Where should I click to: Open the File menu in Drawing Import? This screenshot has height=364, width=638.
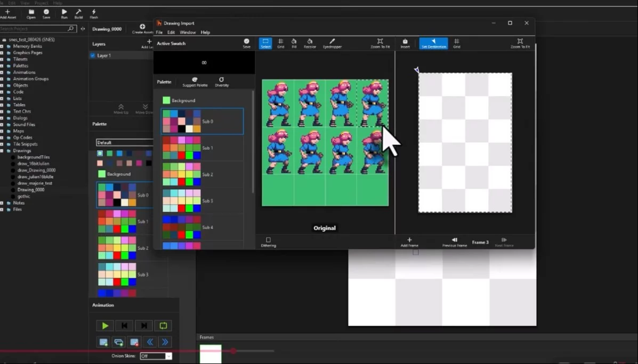point(159,32)
